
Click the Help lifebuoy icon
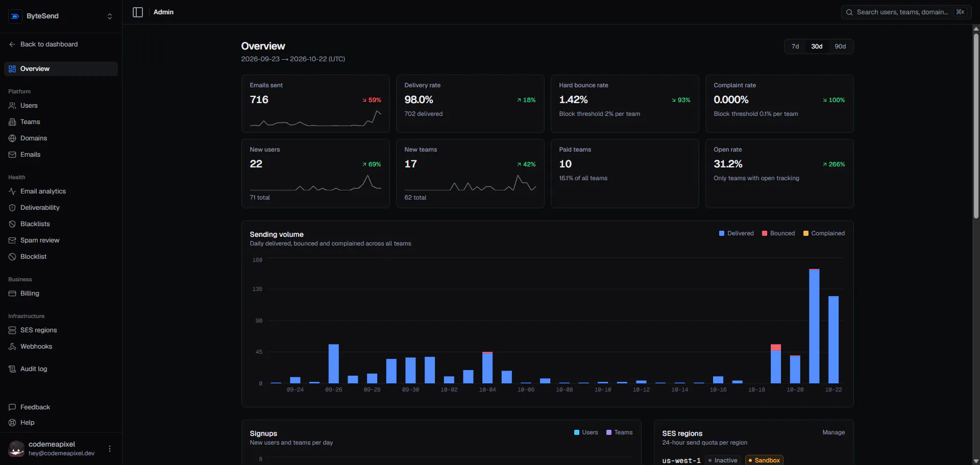(12, 423)
